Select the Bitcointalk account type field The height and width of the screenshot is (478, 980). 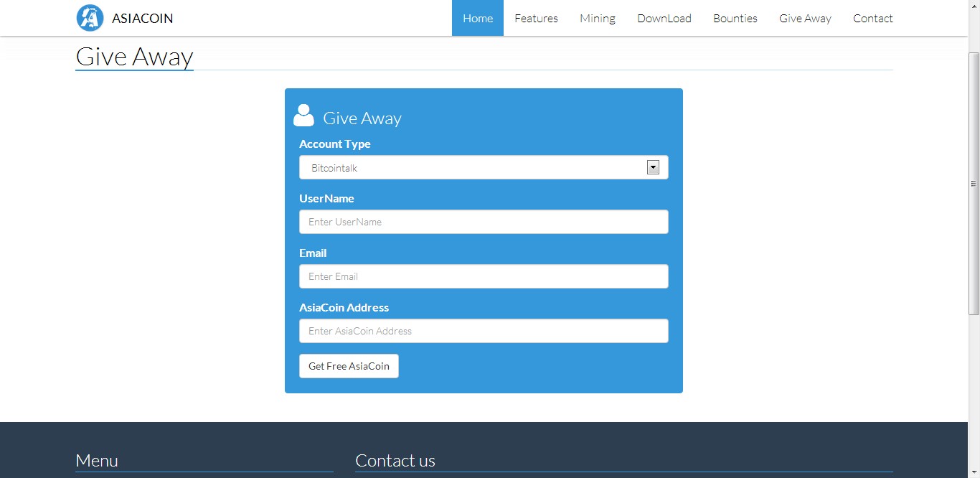(x=484, y=167)
